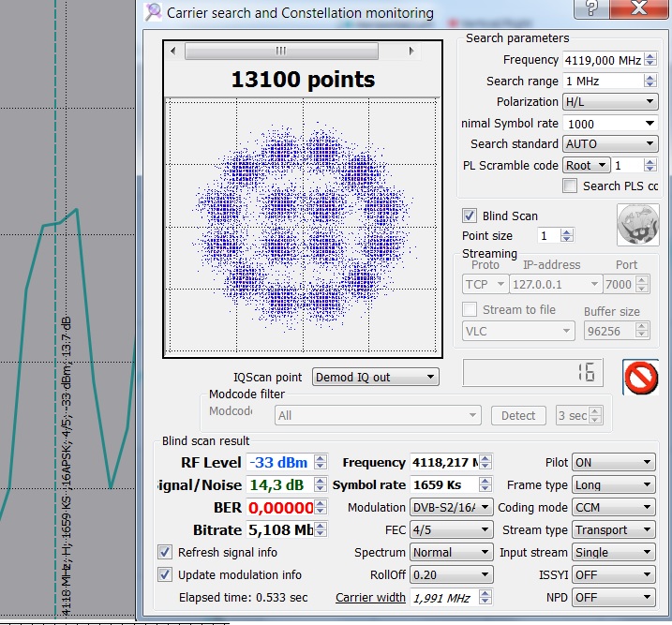Click the BER spinner

321,507
